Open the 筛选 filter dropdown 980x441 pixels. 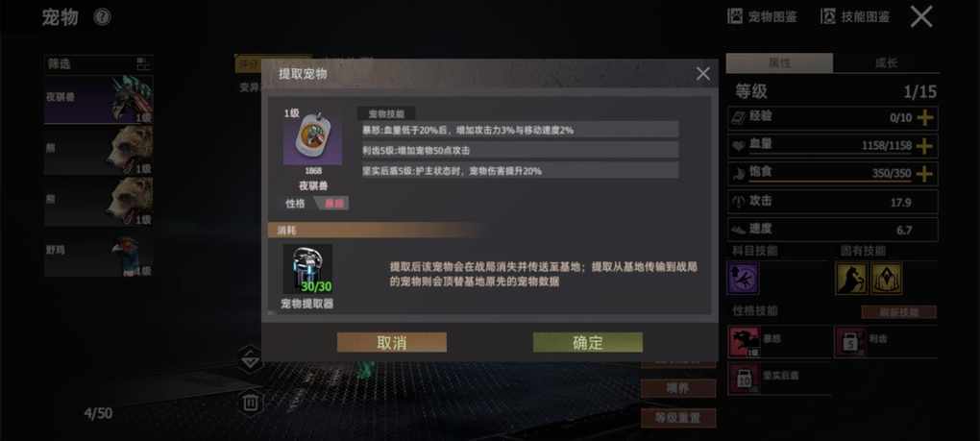(x=99, y=63)
